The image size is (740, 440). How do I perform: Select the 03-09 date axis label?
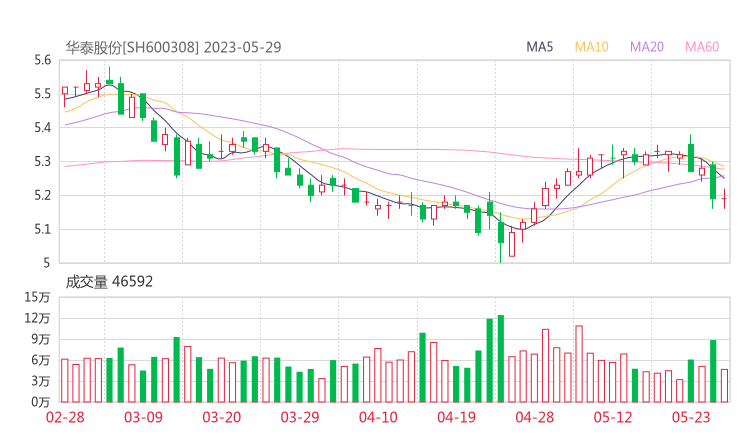point(143,417)
